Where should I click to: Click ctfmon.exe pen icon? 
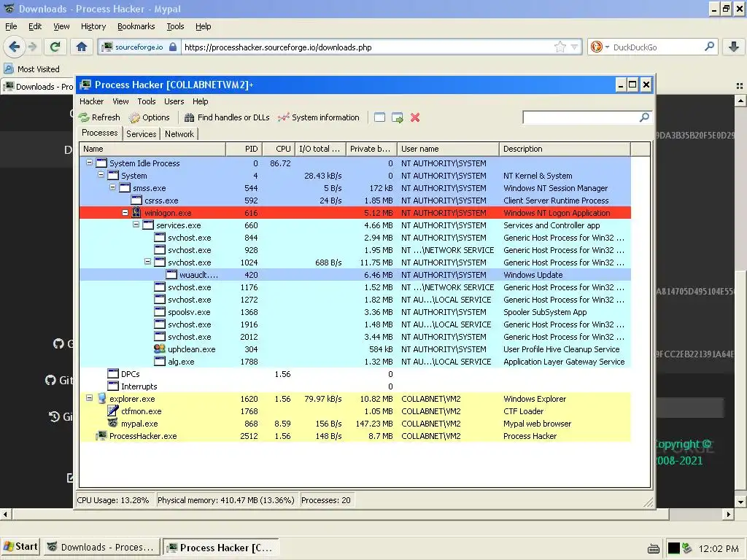pos(113,411)
